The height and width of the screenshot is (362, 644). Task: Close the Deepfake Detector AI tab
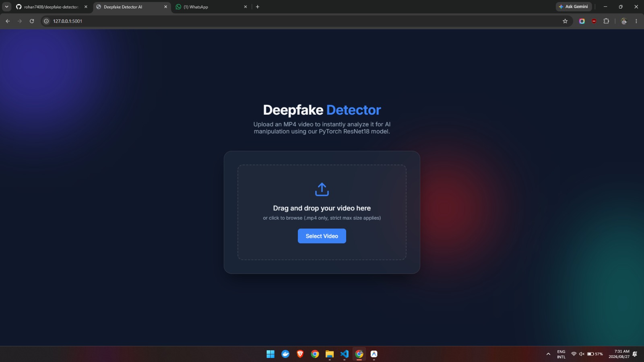(165, 7)
